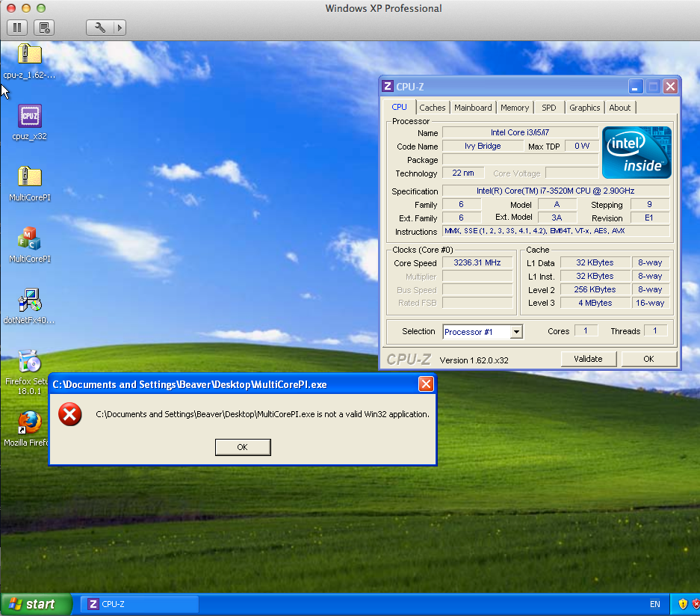Screen dimensions: 700x616
Task: Open the cpu-z_1.62 zip archive icon
Action: point(30,55)
